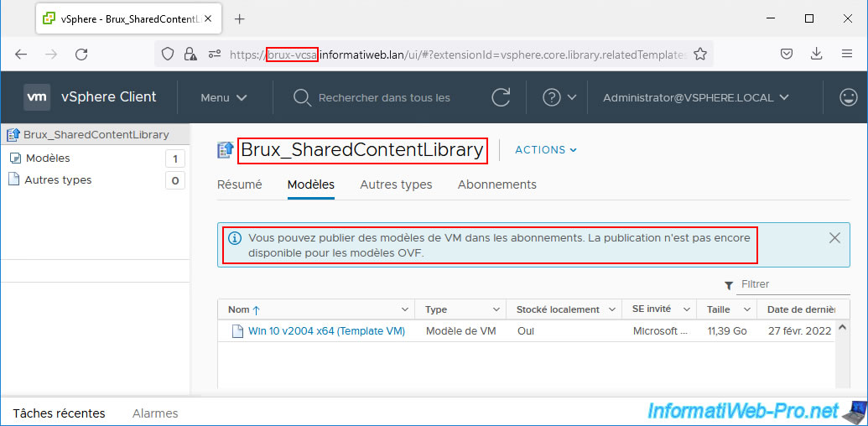The width and height of the screenshot is (868, 426).
Task: Expand the help menu chevron
Action: (572, 97)
